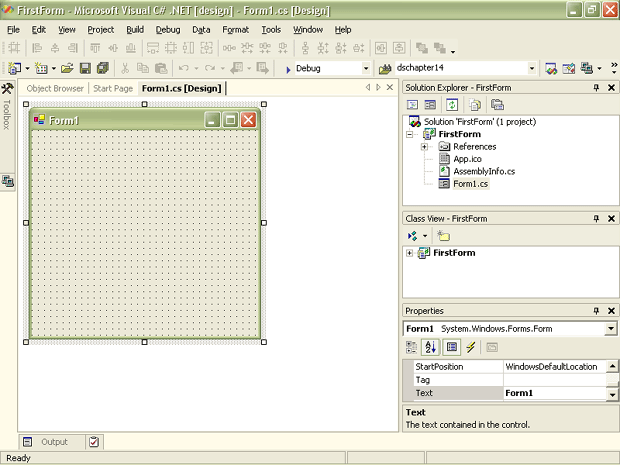Close the Class View panel
The height and width of the screenshot is (465, 620).
tap(611, 218)
